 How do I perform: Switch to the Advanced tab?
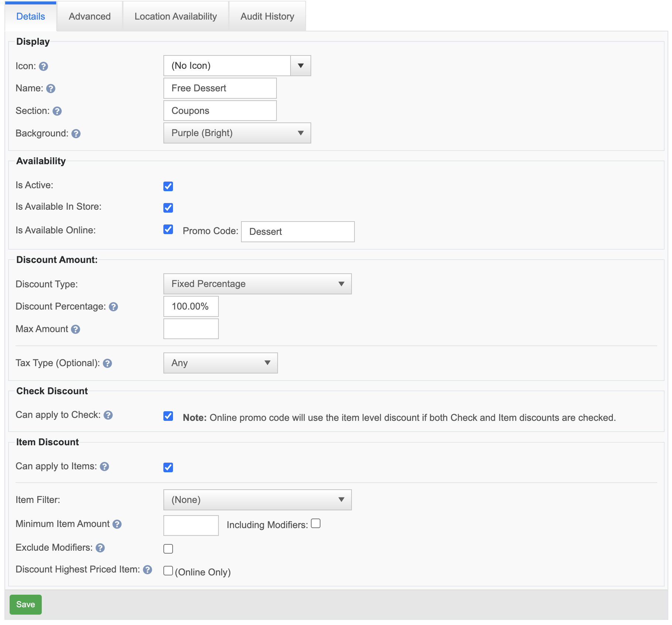[89, 17]
